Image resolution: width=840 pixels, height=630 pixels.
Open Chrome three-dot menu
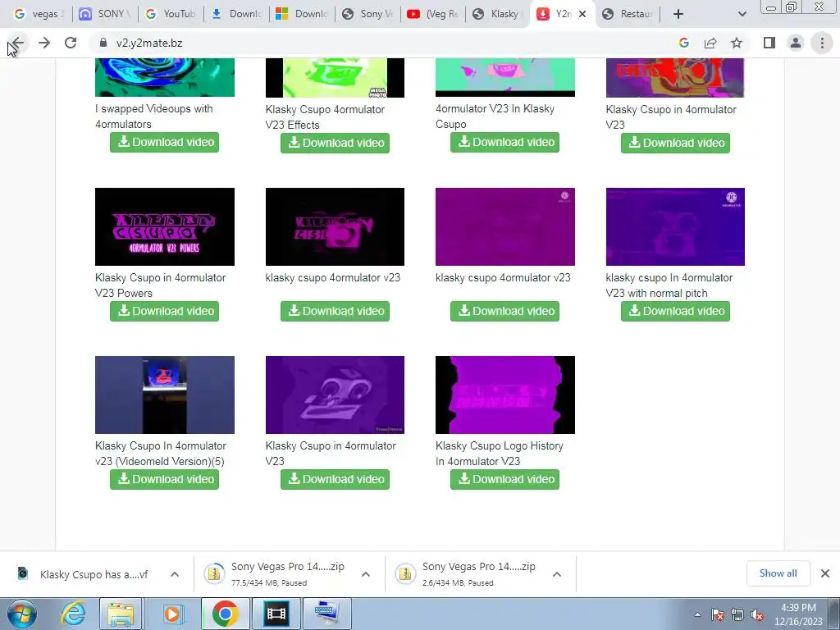(x=822, y=43)
